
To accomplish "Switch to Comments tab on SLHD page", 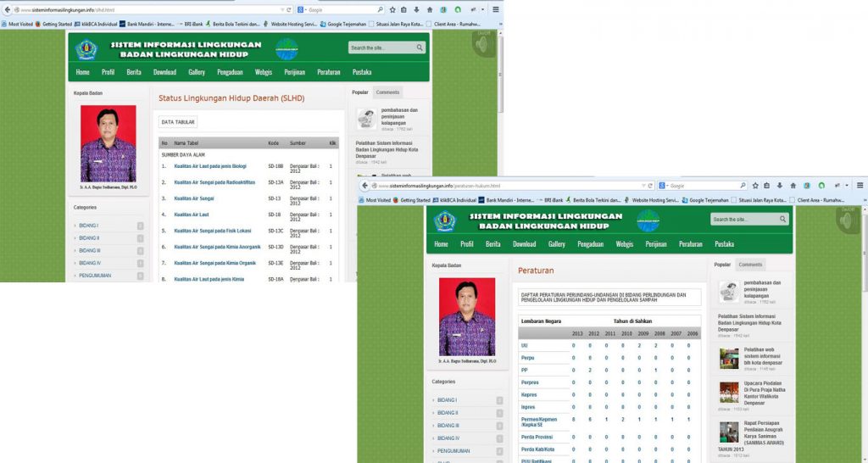I will pyautogui.click(x=387, y=92).
